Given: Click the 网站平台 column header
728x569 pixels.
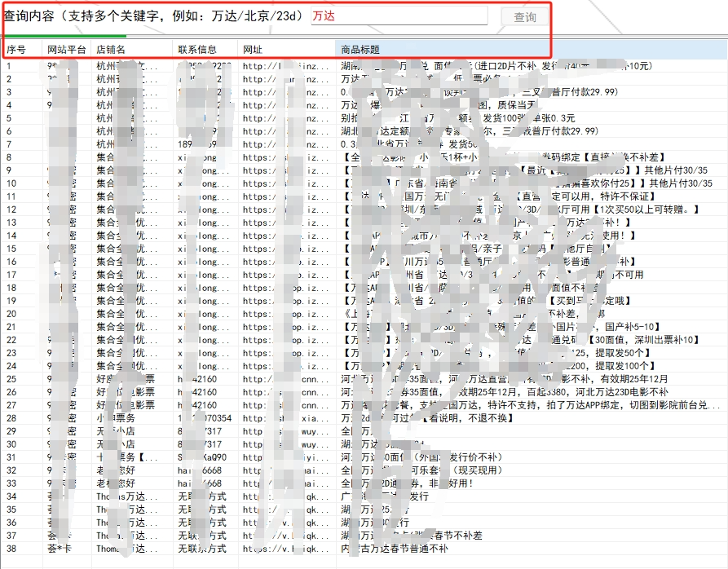Looking at the screenshot, I should pyautogui.click(x=67, y=50).
